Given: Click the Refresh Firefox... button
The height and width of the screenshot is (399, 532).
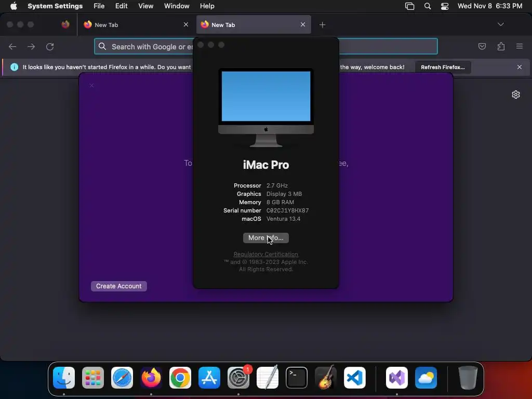Looking at the screenshot, I should pyautogui.click(x=443, y=67).
